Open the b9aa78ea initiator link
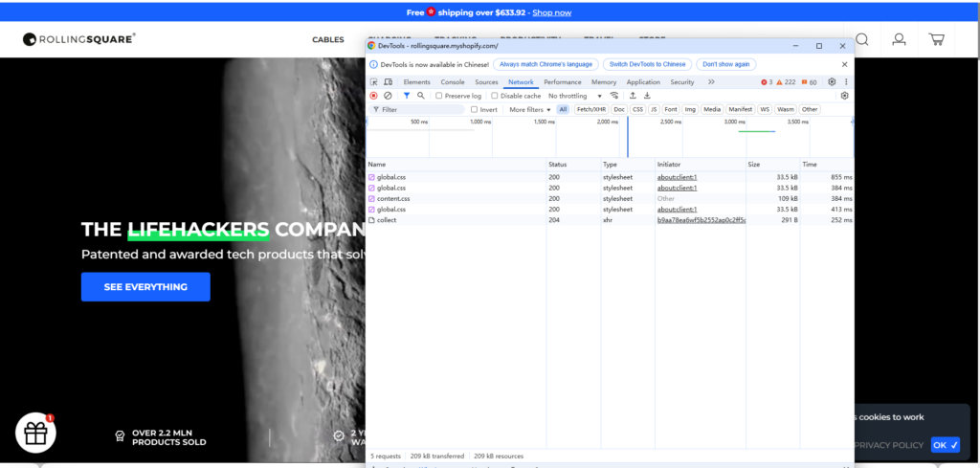 click(701, 220)
